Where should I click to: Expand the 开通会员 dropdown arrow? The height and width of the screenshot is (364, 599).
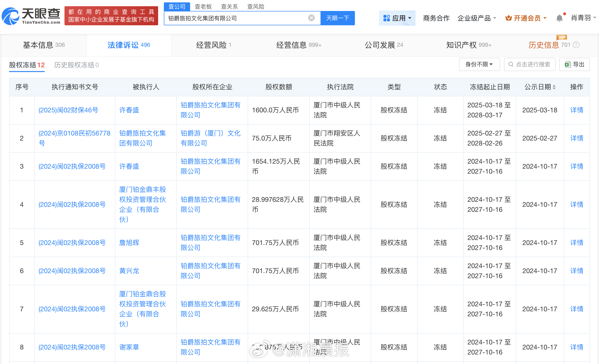click(545, 18)
